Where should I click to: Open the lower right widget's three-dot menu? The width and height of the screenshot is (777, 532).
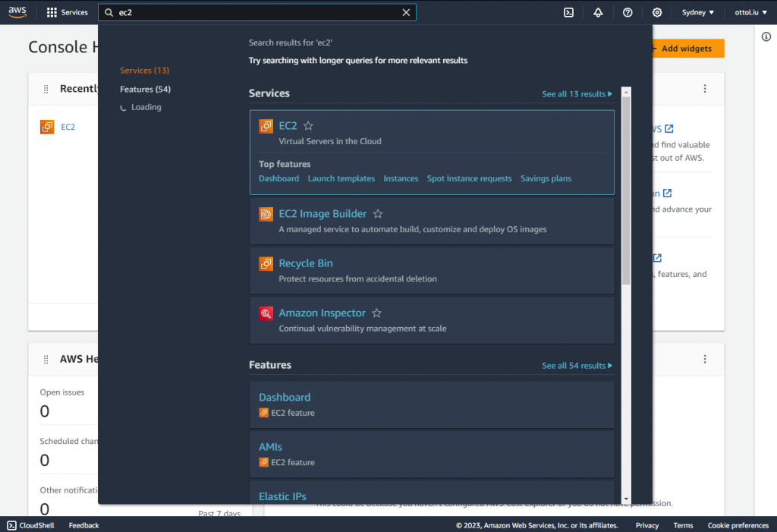point(705,359)
